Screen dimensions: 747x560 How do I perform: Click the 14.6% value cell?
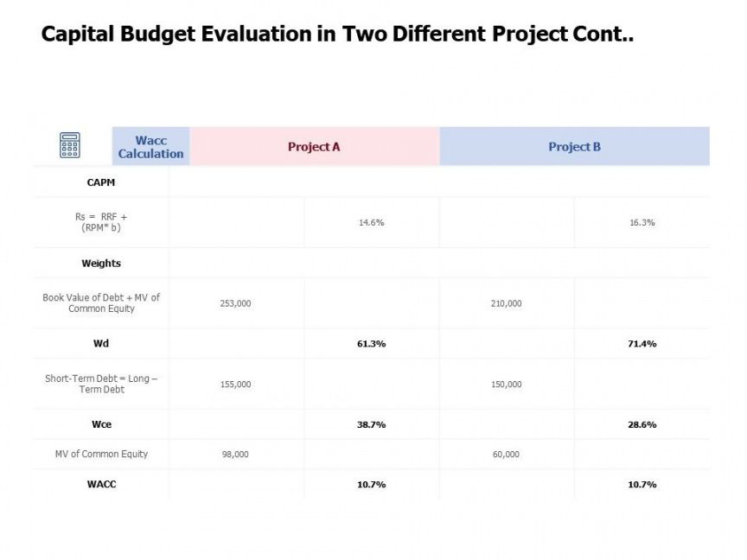pyautogui.click(x=371, y=223)
